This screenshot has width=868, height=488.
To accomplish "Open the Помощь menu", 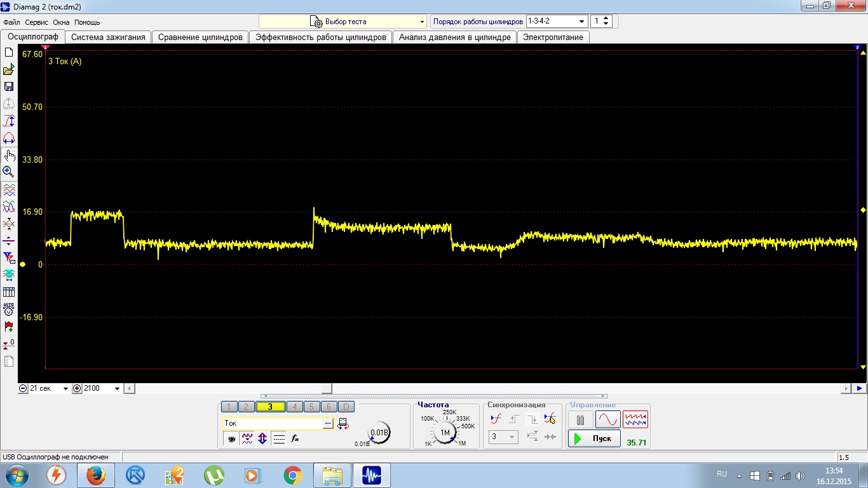I will click(87, 22).
